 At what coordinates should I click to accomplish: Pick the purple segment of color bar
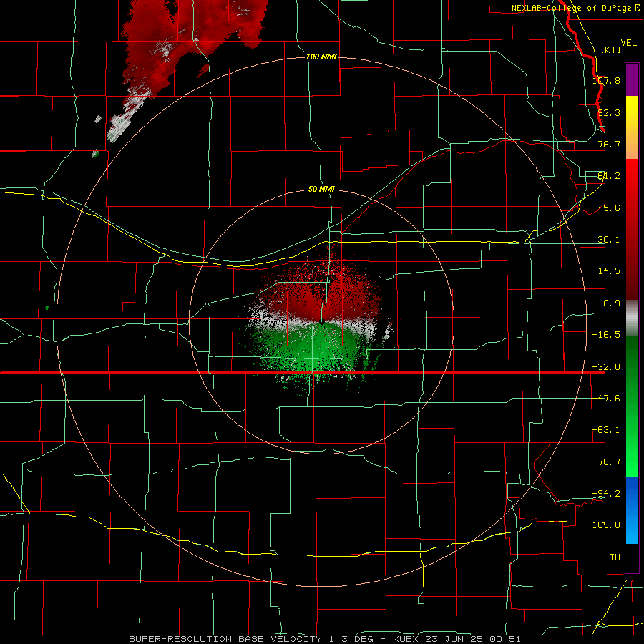[x=632, y=79]
